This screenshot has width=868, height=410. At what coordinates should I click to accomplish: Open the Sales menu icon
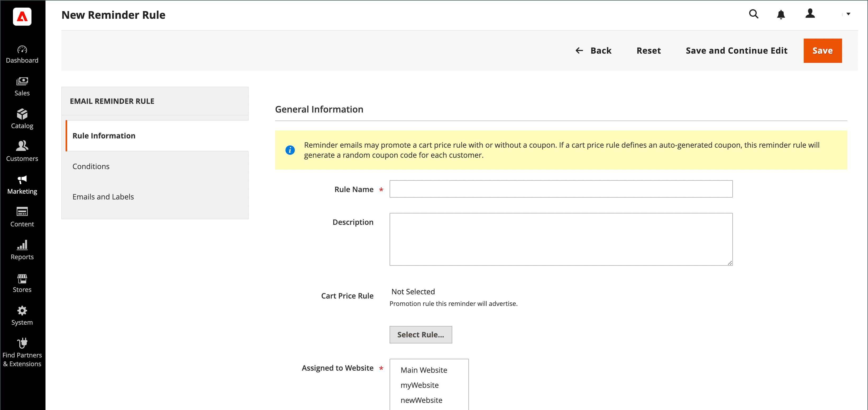tap(22, 82)
